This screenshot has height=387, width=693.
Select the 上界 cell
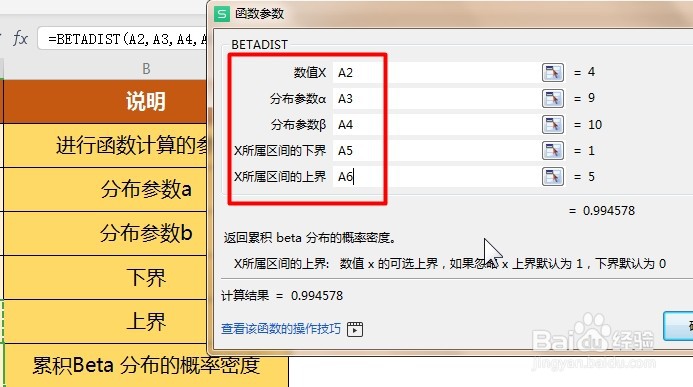pos(105,322)
